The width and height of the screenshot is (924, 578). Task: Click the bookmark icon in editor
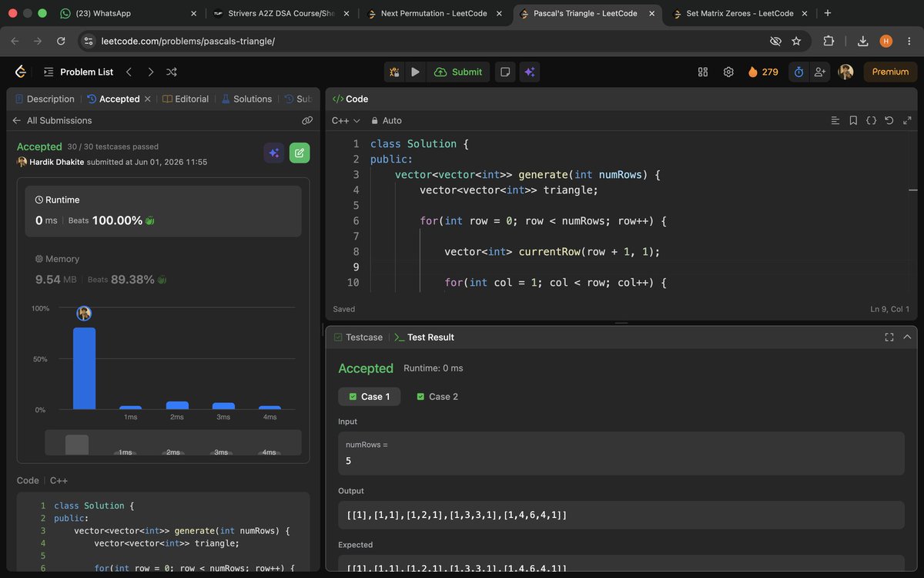point(853,120)
